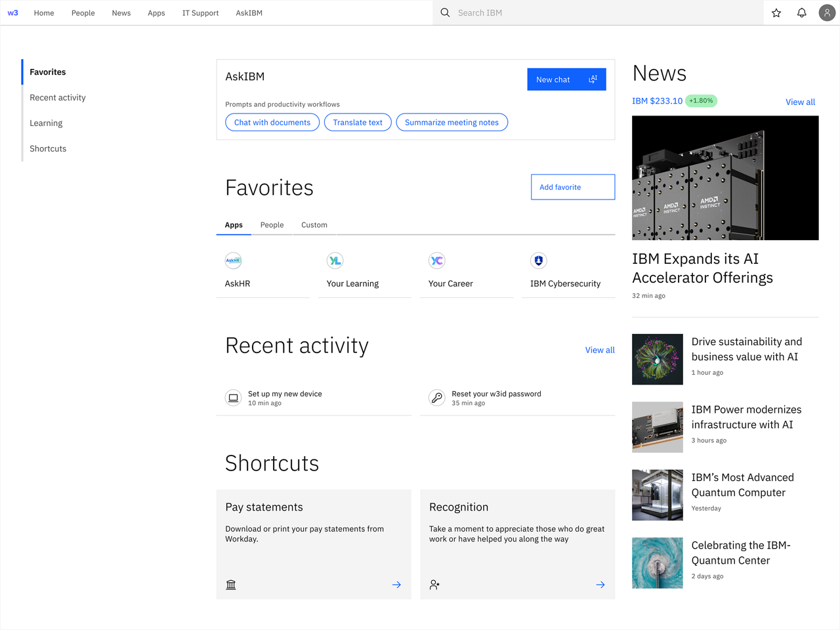Screen dimensions: 840x630
Task: Open Apps in the top navigation
Action: point(156,12)
